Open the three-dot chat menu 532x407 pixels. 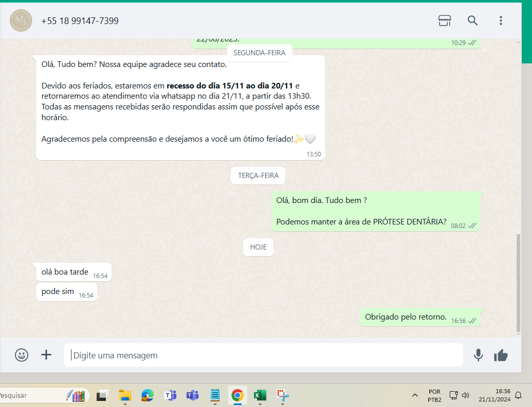pyautogui.click(x=501, y=20)
